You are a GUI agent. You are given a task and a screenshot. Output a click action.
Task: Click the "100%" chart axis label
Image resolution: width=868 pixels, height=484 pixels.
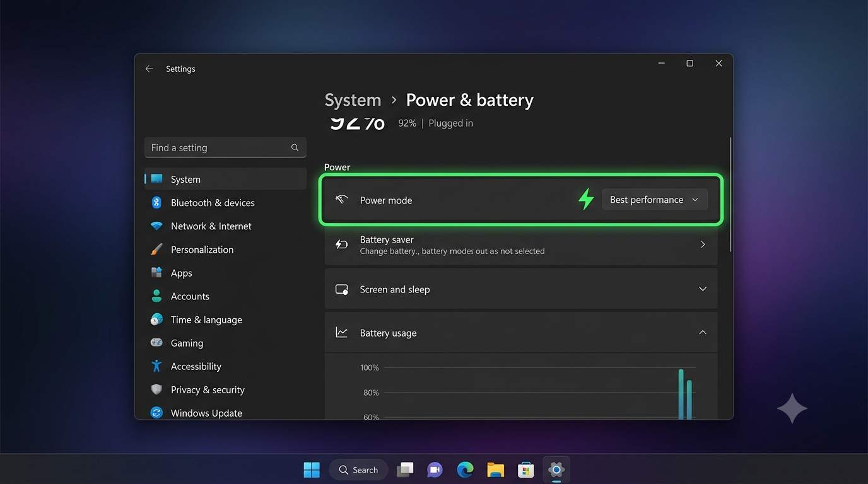pyautogui.click(x=370, y=367)
